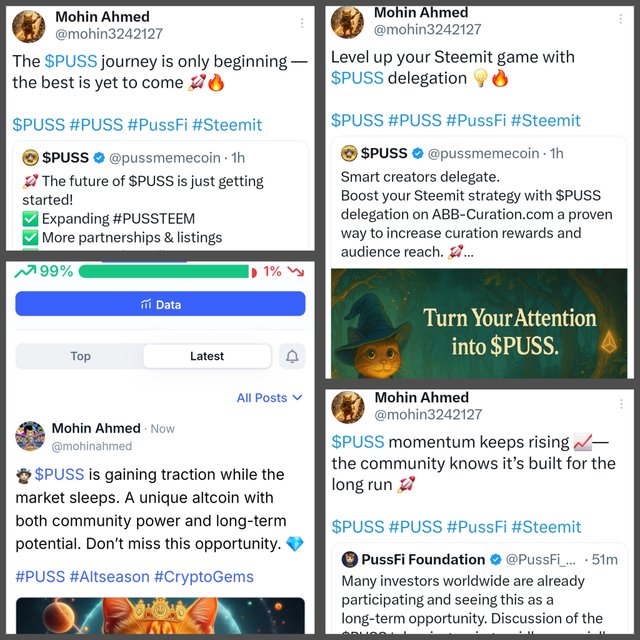
Task: Tap the green sentiment progress bar
Action: pyautogui.click(x=164, y=271)
